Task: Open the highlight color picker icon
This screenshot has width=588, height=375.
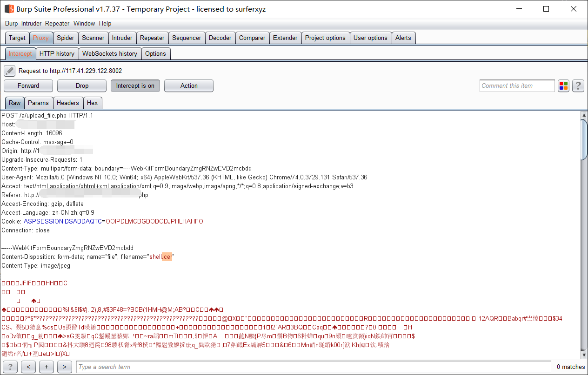Action: [563, 86]
